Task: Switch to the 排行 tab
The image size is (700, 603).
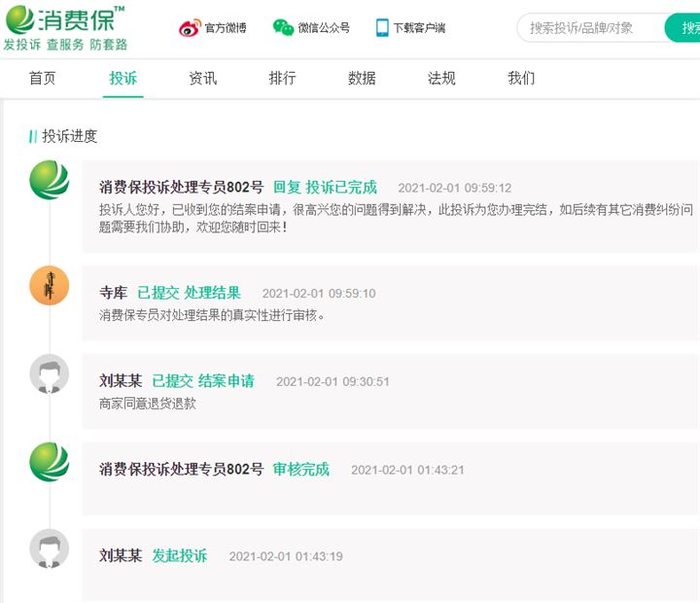Action: [x=282, y=78]
